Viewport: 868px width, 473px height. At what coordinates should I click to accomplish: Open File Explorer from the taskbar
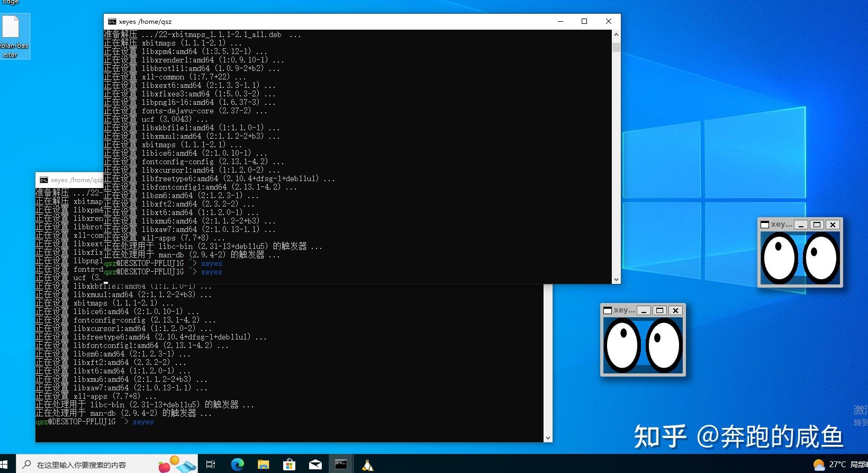[263, 465]
